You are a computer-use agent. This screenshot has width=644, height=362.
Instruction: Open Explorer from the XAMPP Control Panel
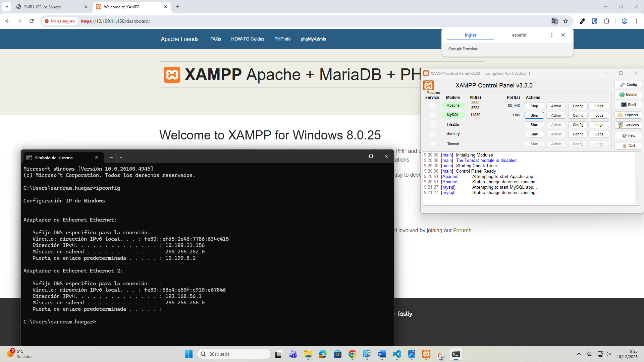(628, 115)
